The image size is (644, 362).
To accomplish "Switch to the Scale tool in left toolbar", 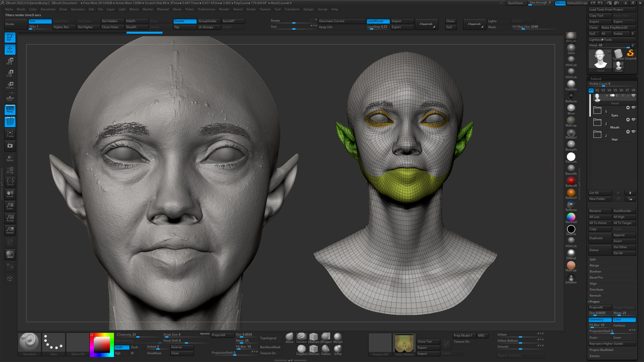I will pyautogui.click(x=10, y=73).
